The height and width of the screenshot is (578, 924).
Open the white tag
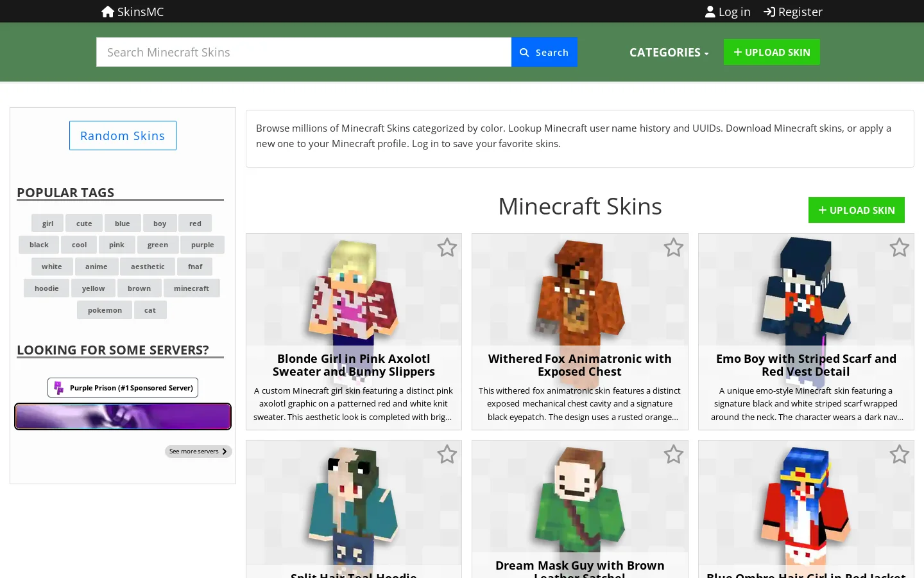point(52,267)
